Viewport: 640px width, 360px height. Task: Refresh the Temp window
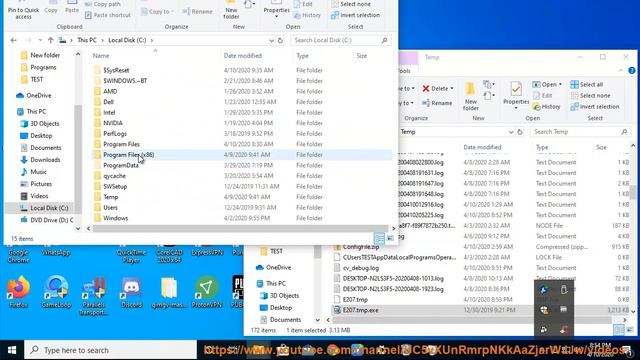(520, 132)
